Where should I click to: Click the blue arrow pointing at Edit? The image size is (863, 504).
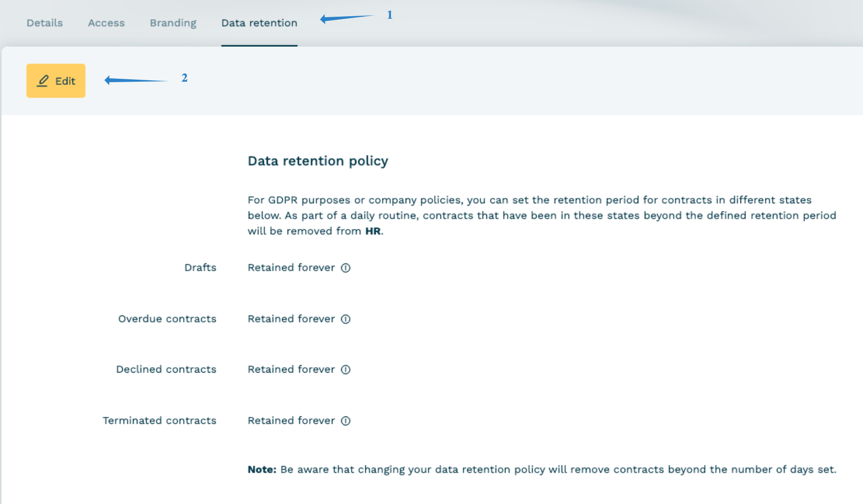(136, 80)
